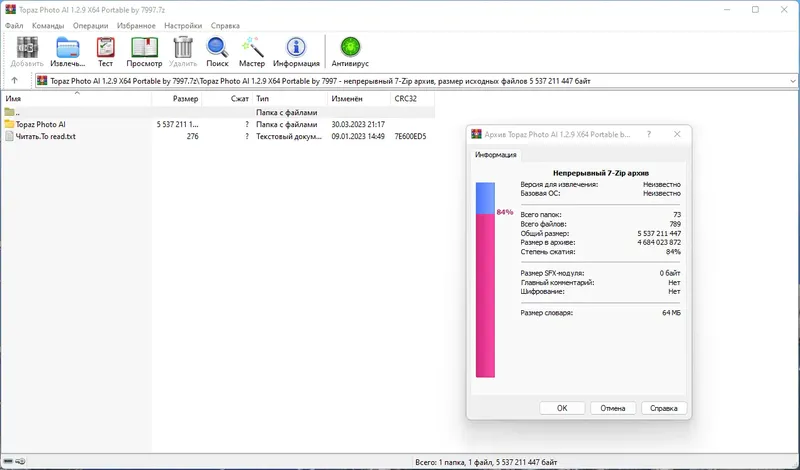The width and height of the screenshot is (800, 470).
Task: Open the Операции menu
Action: coord(90,26)
